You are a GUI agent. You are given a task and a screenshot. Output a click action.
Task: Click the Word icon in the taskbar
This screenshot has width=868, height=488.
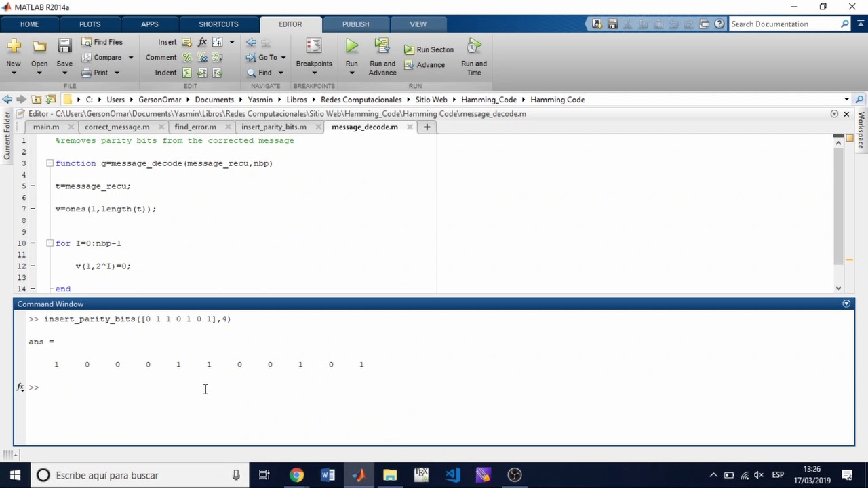[328, 475]
